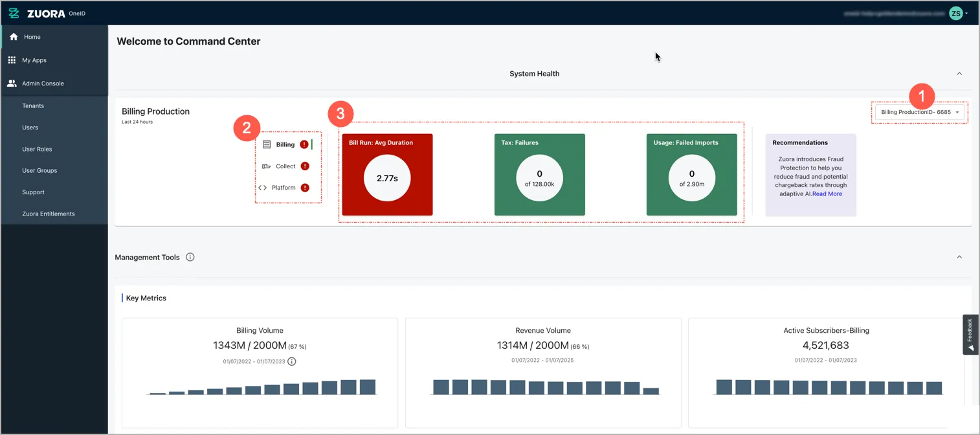This screenshot has width=980, height=435.
Task: Select the Billing health tab
Action: [x=285, y=144]
